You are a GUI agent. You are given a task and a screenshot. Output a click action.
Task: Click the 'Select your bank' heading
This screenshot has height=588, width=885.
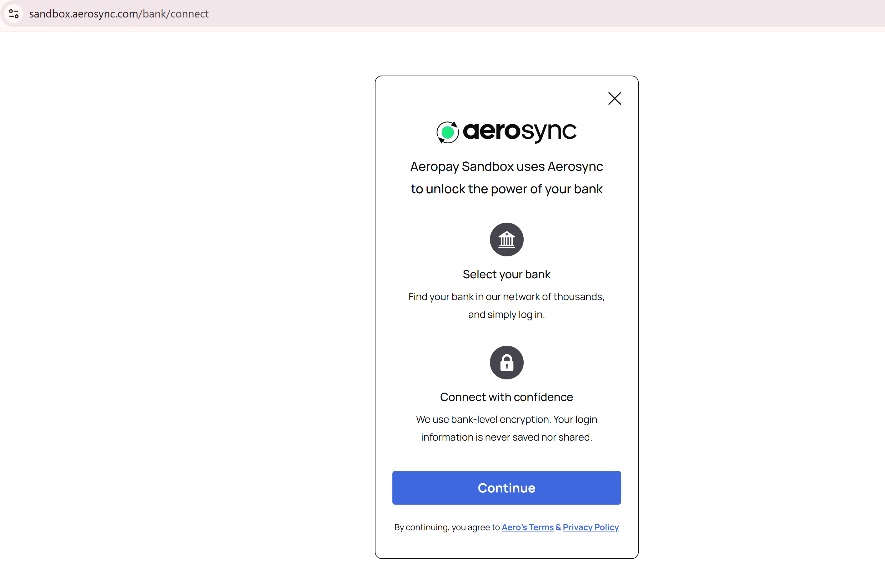tap(506, 274)
